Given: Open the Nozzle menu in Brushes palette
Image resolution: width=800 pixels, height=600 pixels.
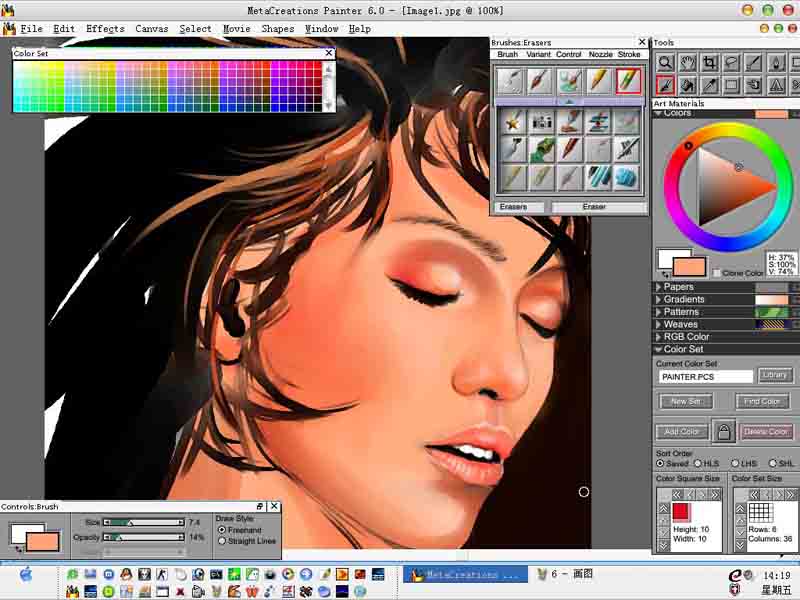Looking at the screenshot, I should tap(601, 54).
